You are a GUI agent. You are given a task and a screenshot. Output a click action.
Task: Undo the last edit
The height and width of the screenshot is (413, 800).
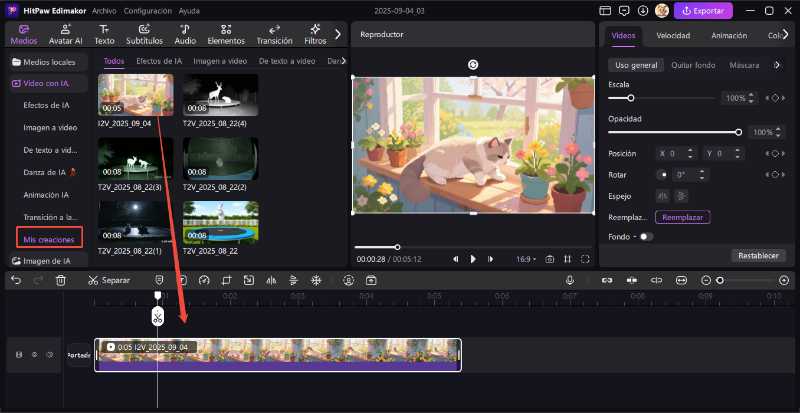[16, 280]
